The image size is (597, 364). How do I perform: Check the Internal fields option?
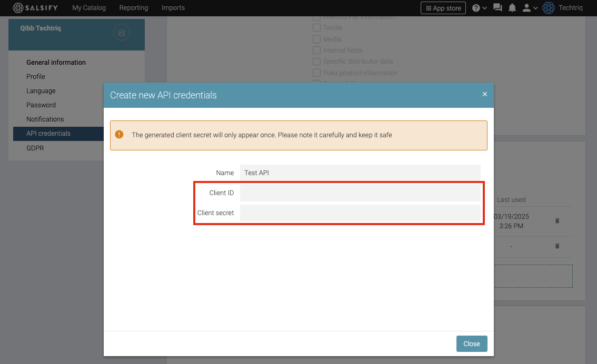click(316, 50)
